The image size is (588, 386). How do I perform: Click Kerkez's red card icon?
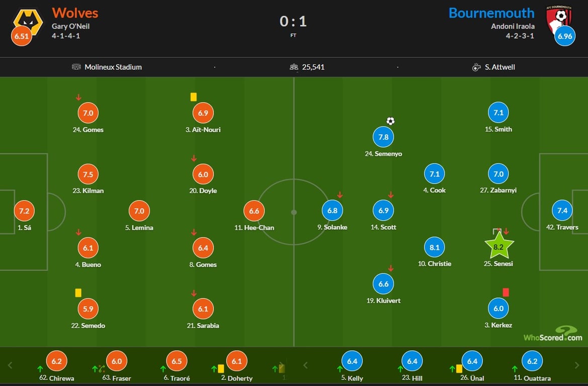(506, 292)
